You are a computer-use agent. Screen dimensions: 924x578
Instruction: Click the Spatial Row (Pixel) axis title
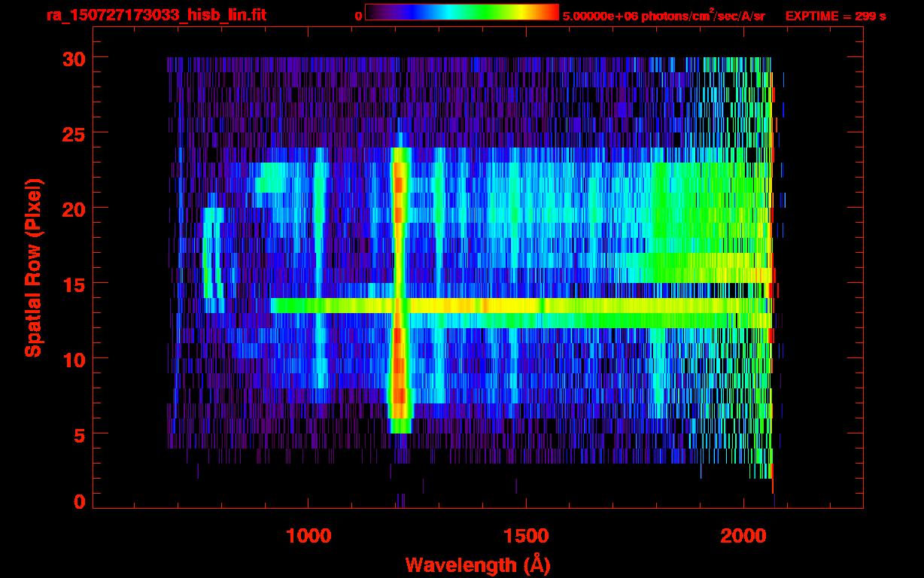(33, 267)
